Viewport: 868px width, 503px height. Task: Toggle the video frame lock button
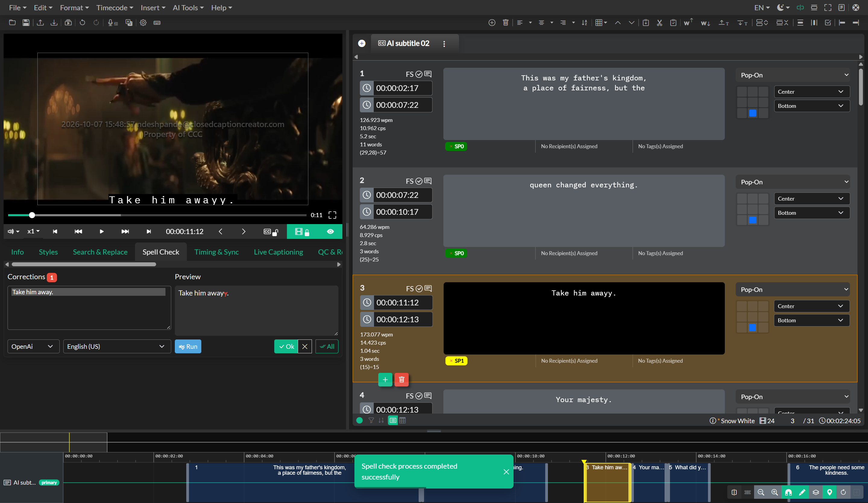click(302, 231)
